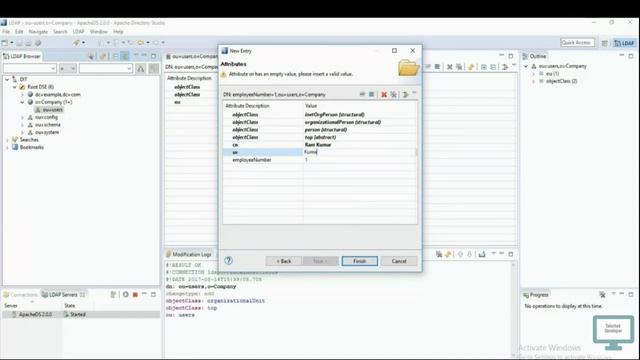Switch to the LDAP perspective button
This screenshot has height=360, width=640.
pos(624,43)
